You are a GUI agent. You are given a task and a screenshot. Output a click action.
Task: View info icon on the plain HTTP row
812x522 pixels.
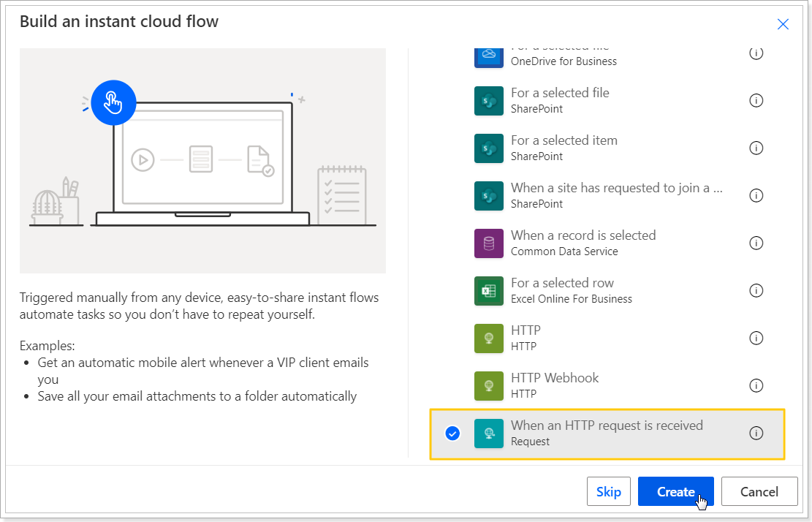[756, 338]
